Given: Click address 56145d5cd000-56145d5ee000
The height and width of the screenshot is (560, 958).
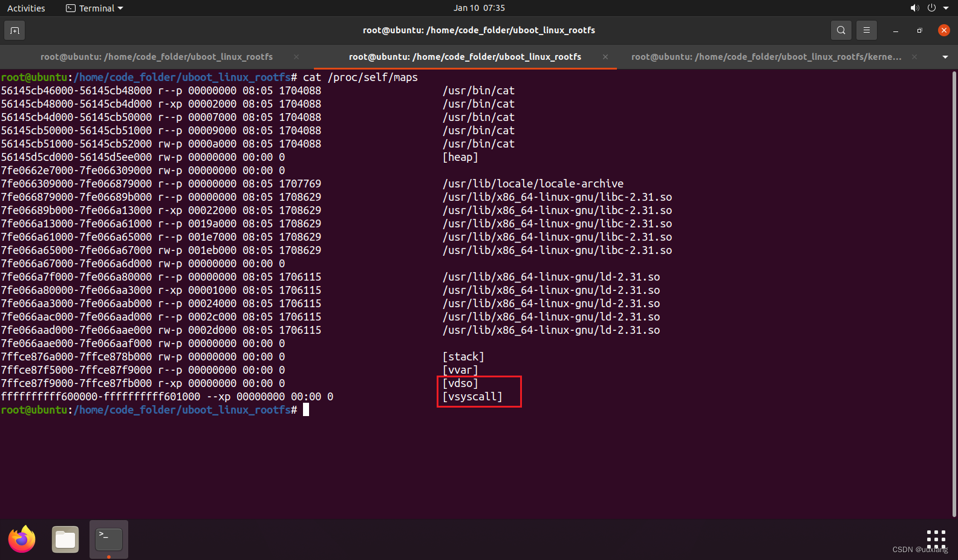Looking at the screenshot, I should coord(76,157).
